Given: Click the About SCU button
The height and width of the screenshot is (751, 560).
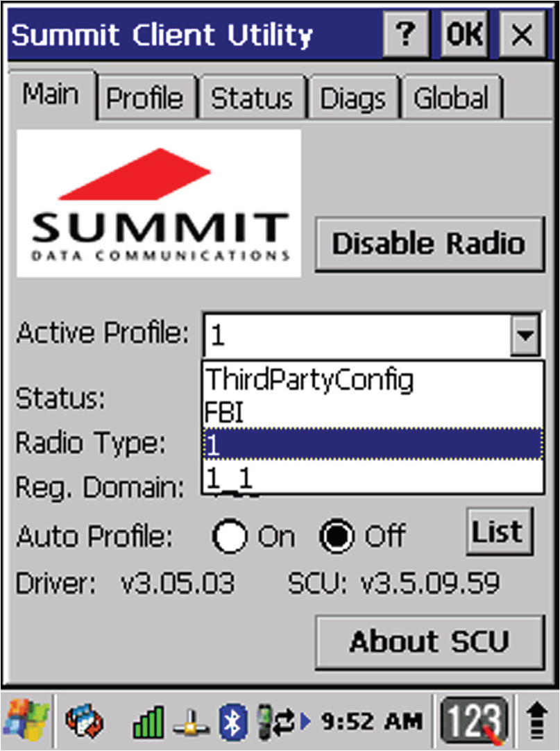Looking at the screenshot, I should pyautogui.click(x=430, y=642).
